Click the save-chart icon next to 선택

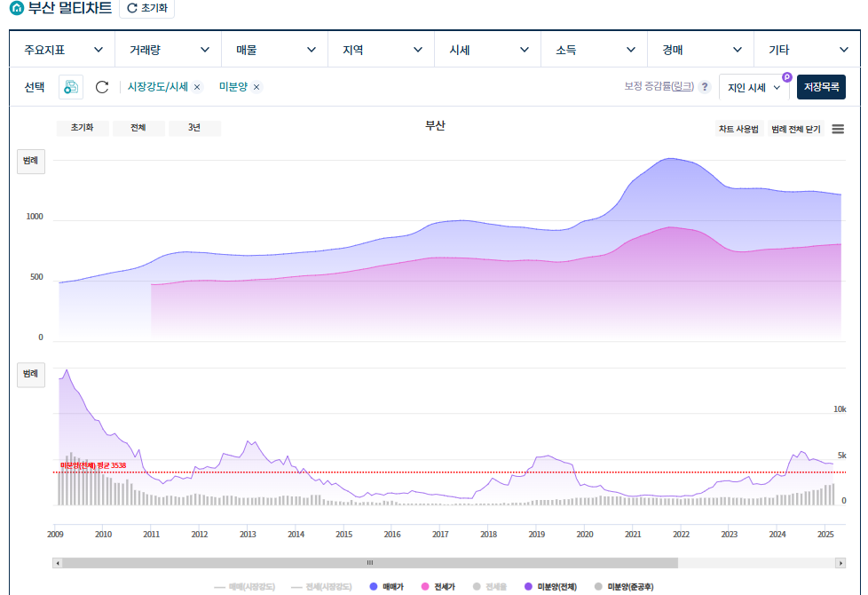(71, 87)
